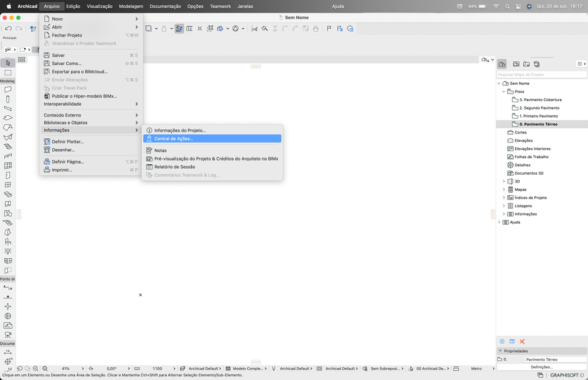The image size is (588, 380).
Task: Click the BIMcloud icon at toolbar end
Action: pos(350,28)
